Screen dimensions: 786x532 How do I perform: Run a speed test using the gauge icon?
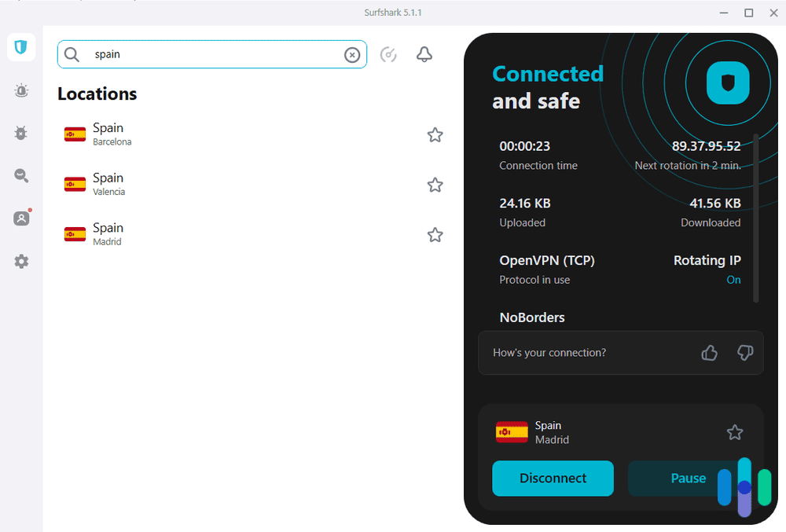[388, 54]
